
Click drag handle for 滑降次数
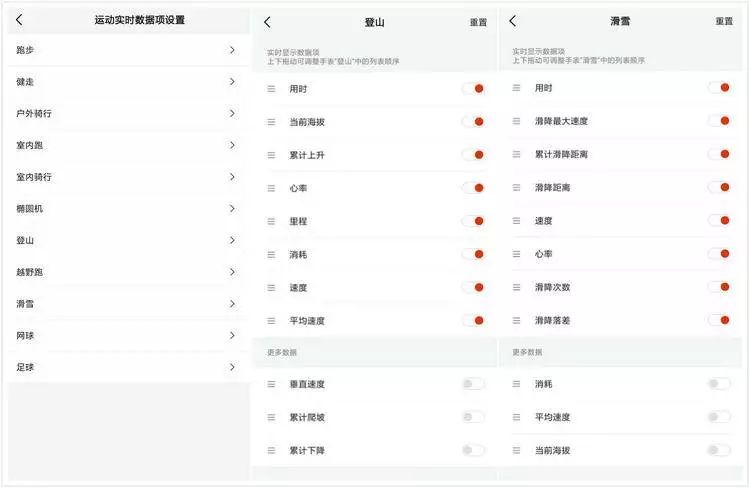[517, 287]
